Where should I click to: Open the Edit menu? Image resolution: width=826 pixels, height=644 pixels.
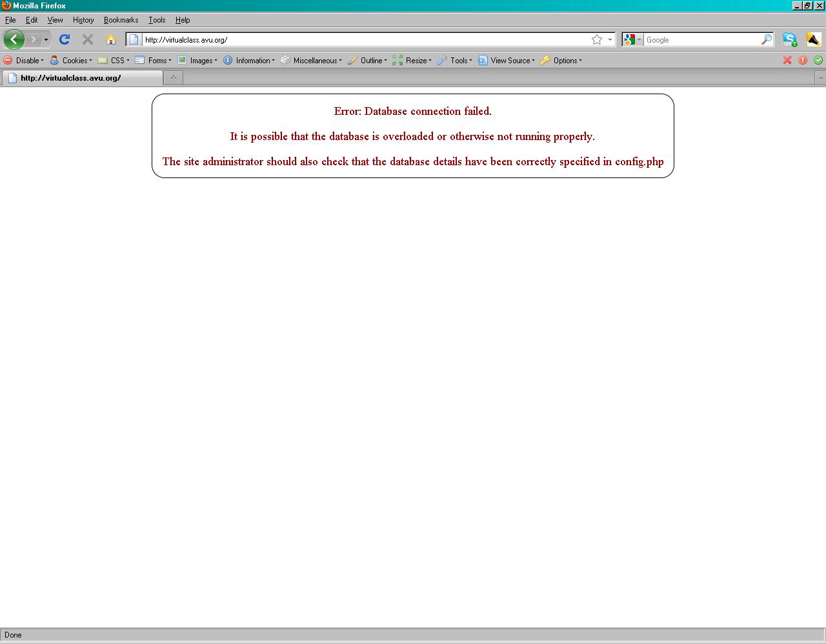pyautogui.click(x=32, y=20)
